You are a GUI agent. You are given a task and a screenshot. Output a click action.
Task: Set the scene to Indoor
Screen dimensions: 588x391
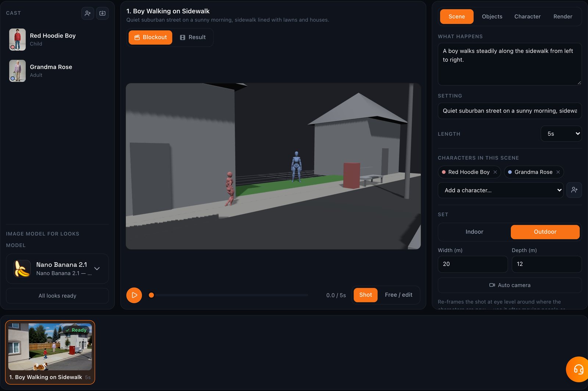[474, 232]
